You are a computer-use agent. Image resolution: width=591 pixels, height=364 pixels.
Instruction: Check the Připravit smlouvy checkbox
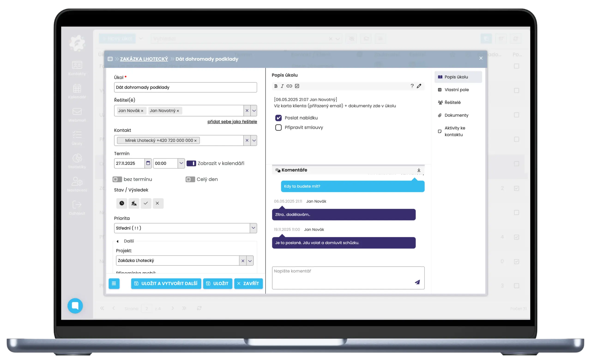(x=278, y=128)
